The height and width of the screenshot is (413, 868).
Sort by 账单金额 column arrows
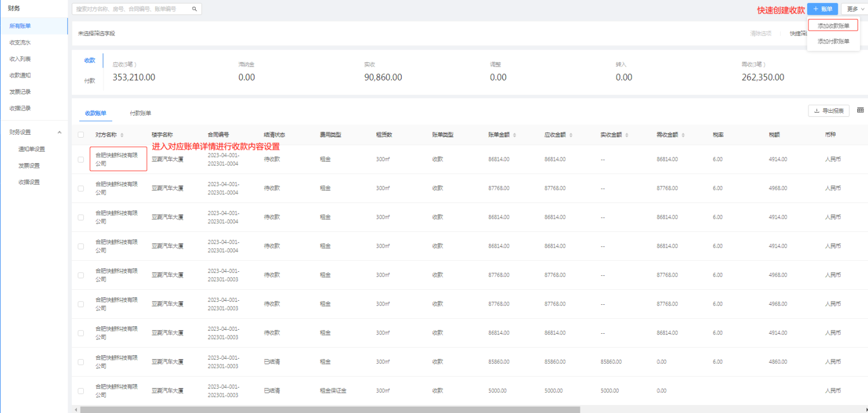pos(514,135)
